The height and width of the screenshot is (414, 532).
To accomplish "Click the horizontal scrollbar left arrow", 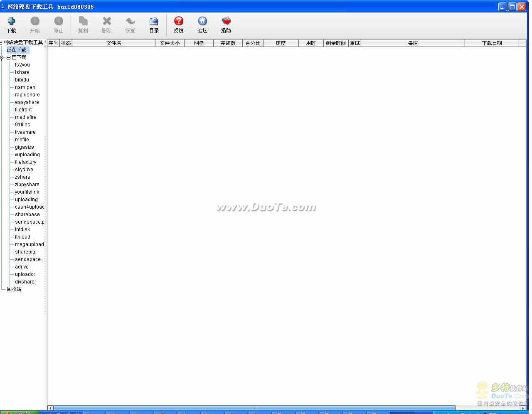I will (51, 408).
